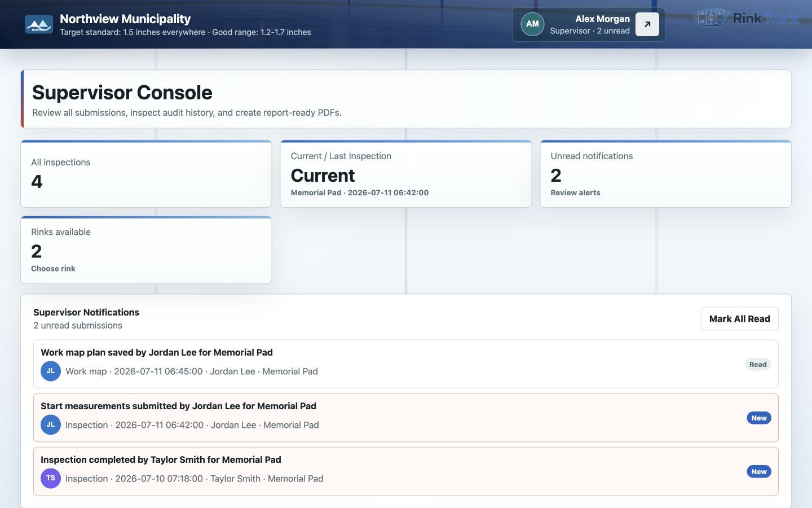Click the Northview Municipality mountain logo
Viewport: 812px width, 508px height.
tap(39, 24)
